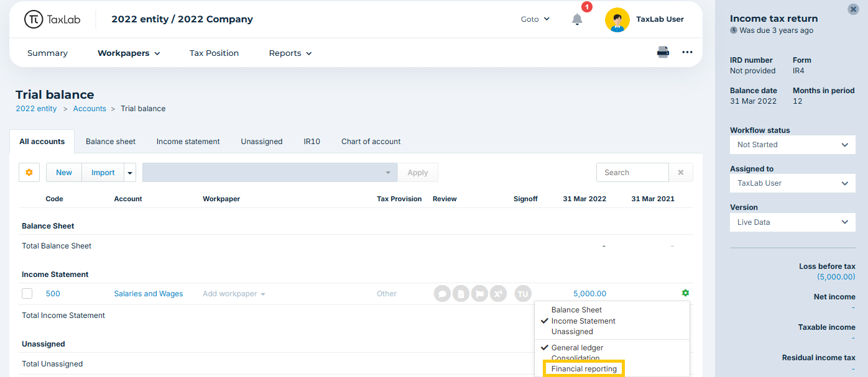
Task: Open the Assigned to dropdown
Action: point(793,183)
